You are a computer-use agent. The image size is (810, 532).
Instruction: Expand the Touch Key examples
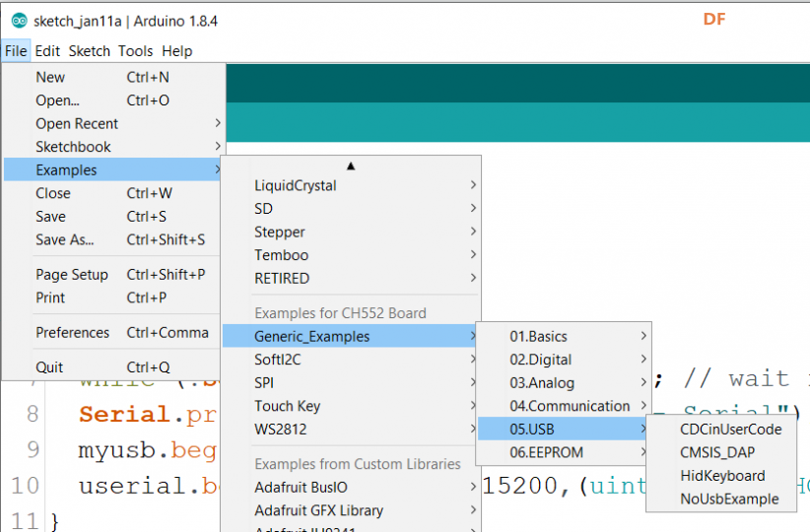pos(351,406)
